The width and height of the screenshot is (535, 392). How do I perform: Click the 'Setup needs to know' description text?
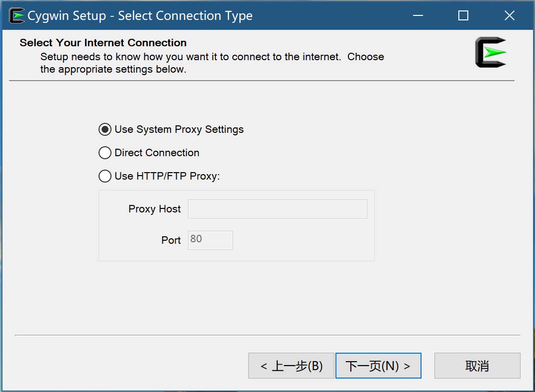tap(212, 63)
